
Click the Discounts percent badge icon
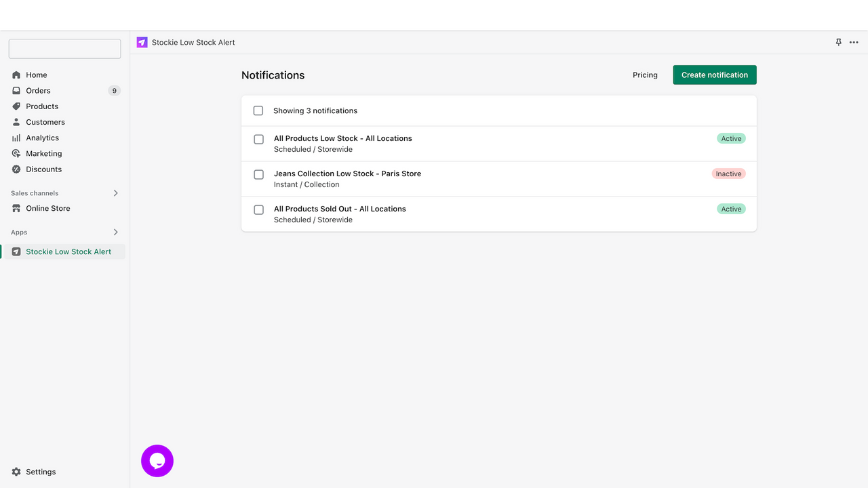tap(16, 169)
